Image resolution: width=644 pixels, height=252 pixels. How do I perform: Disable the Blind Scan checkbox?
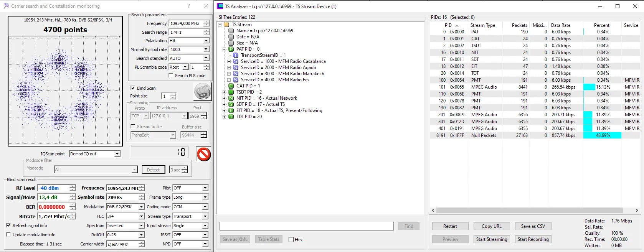pos(133,88)
